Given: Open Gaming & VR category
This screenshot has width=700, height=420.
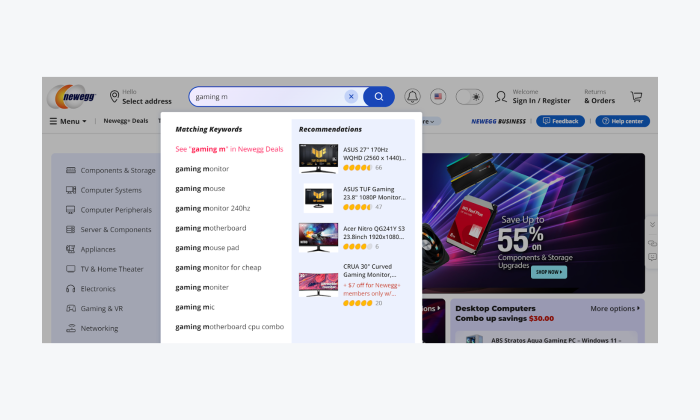Looking at the screenshot, I should [101, 308].
